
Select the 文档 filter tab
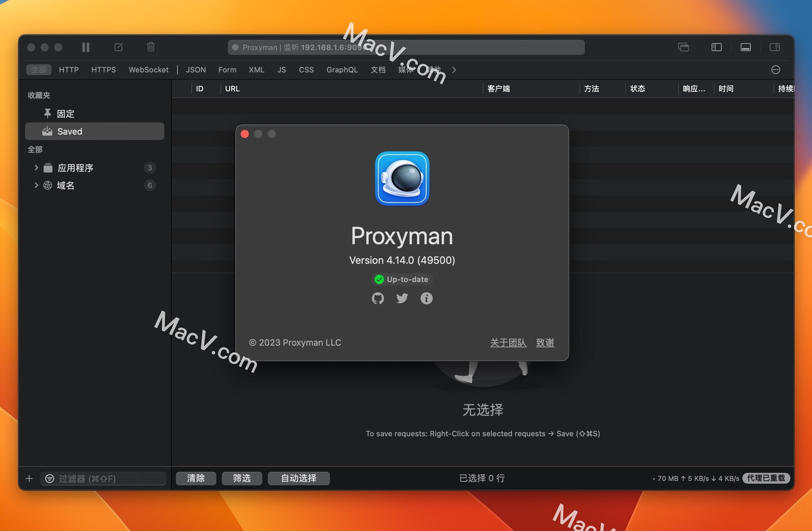378,70
